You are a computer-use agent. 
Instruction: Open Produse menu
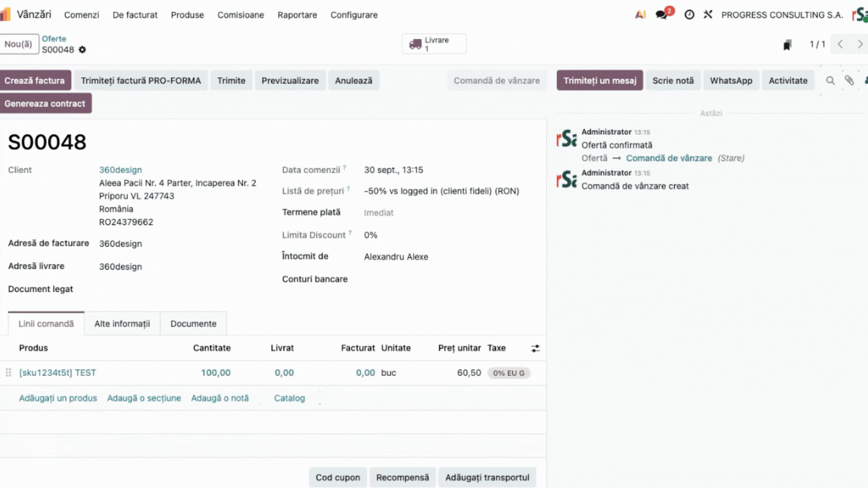click(x=187, y=15)
